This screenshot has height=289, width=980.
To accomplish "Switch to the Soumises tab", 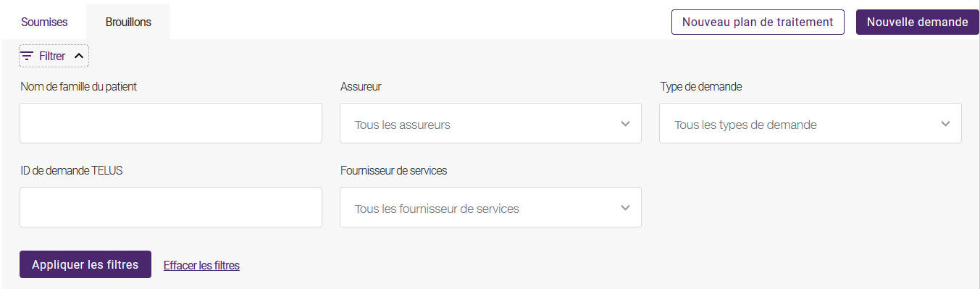I will 44,22.
